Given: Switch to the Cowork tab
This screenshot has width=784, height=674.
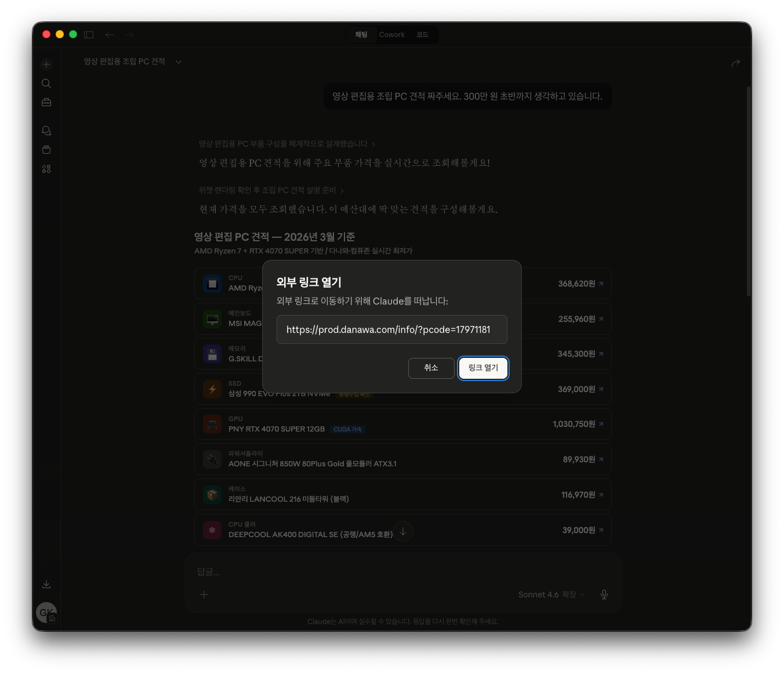Looking at the screenshot, I should point(392,35).
